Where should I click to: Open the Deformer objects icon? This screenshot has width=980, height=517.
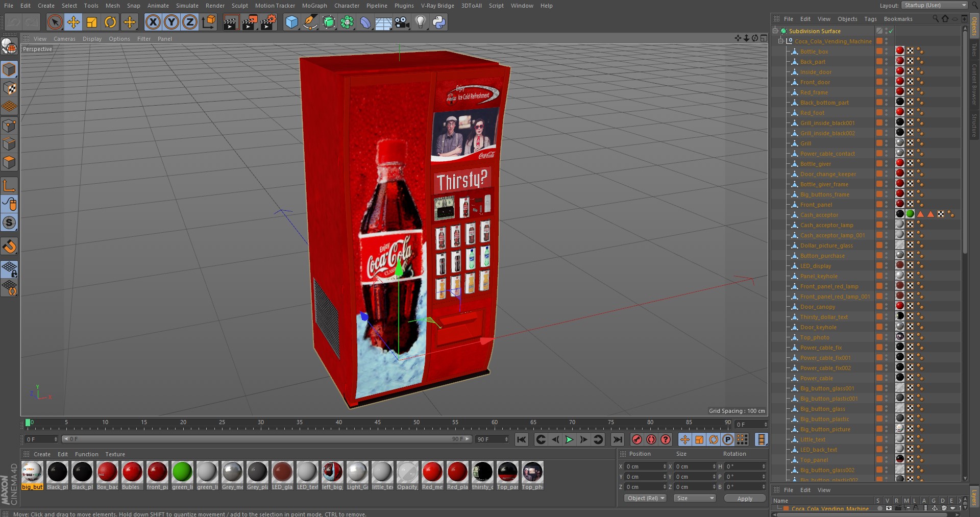365,22
